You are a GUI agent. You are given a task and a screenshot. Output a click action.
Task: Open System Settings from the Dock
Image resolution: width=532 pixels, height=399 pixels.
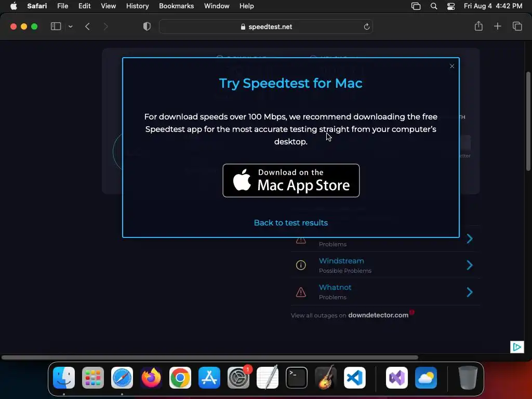coord(238,378)
